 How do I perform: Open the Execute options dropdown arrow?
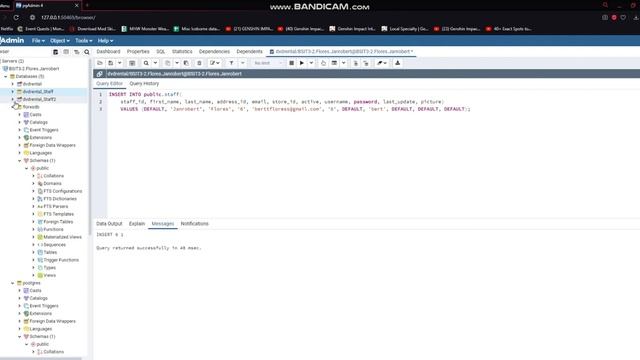pyautogui.click(x=311, y=63)
